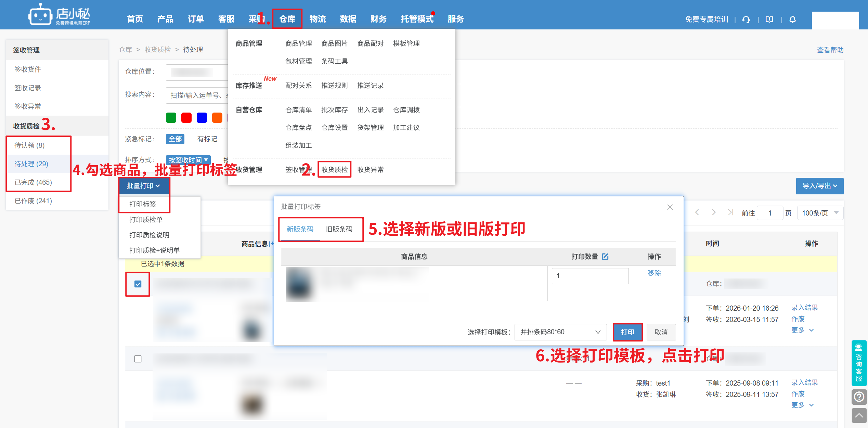Viewport: 868px width, 428px height.
Task: Pick the red color swatch filter
Action: [x=186, y=118]
